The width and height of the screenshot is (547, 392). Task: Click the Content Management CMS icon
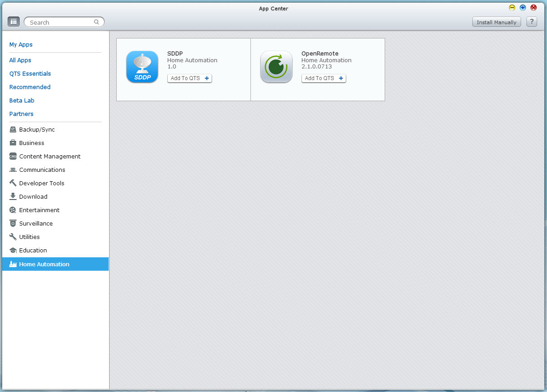tap(13, 156)
